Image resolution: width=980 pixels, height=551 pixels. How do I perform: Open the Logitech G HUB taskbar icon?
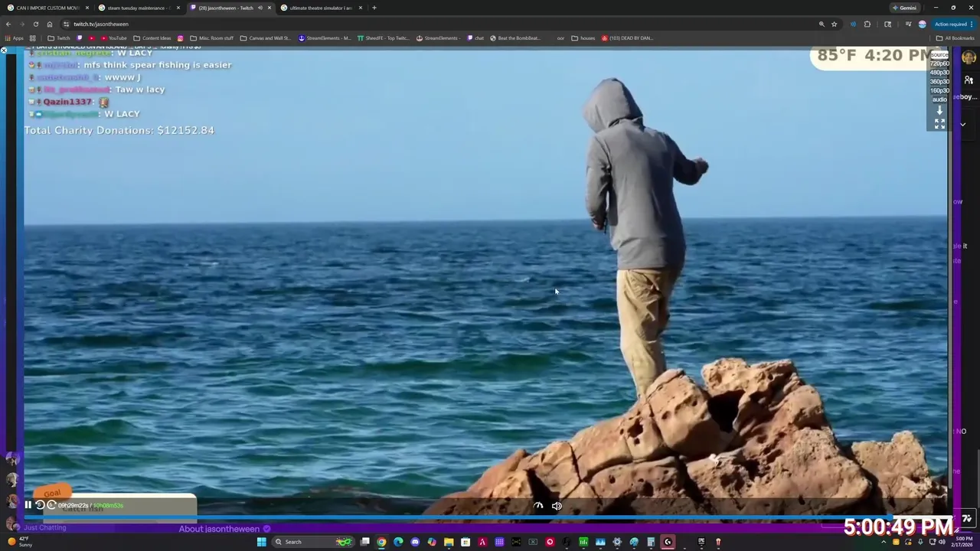668,542
